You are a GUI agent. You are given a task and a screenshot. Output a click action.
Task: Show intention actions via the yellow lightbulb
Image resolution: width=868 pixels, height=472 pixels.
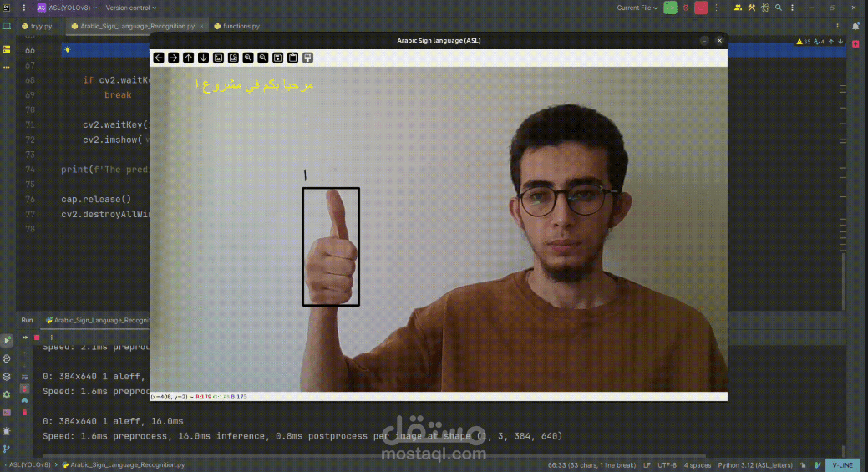tap(67, 50)
